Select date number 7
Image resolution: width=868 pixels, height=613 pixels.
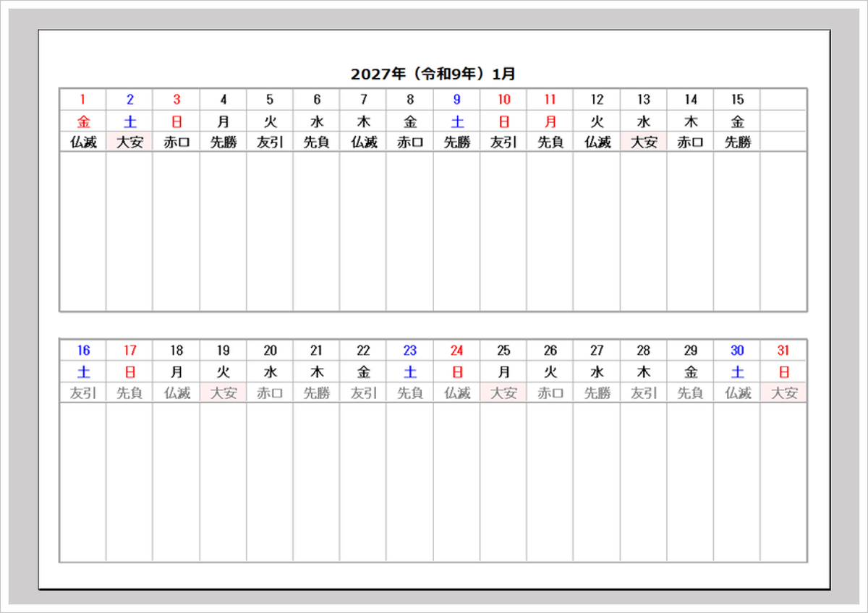coord(363,100)
